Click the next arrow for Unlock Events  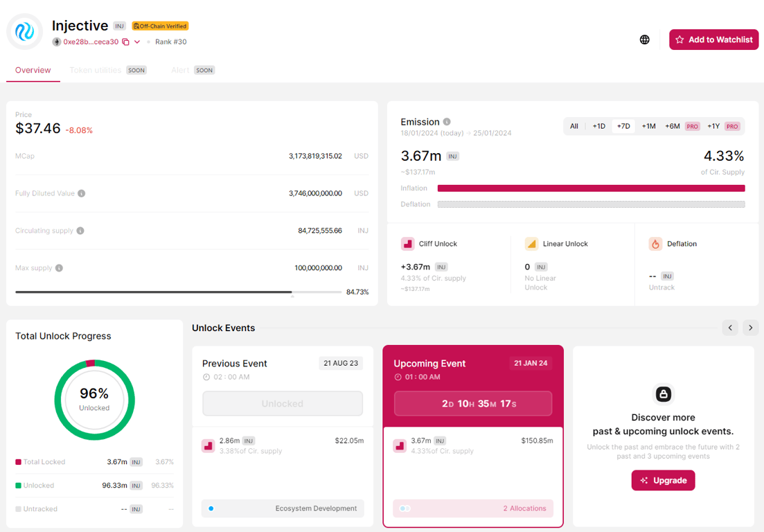(x=750, y=327)
